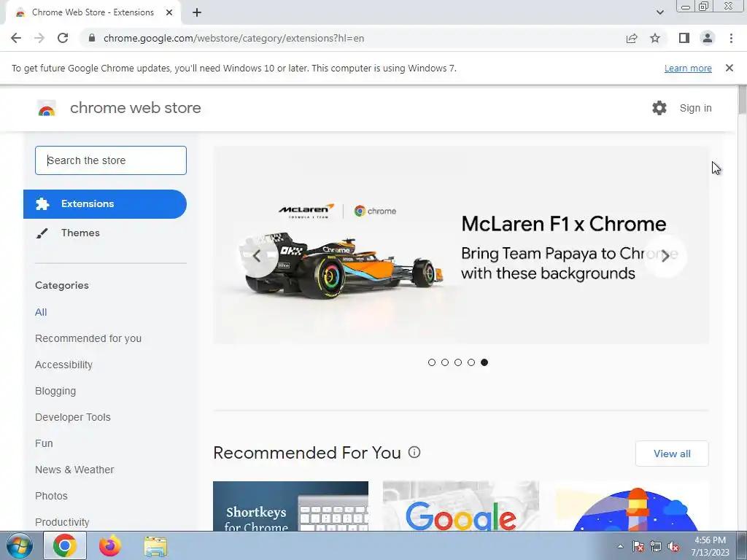747x560 pixels.
Task: Go back with the browser back arrow
Action: pyautogui.click(x=16, y=38)
